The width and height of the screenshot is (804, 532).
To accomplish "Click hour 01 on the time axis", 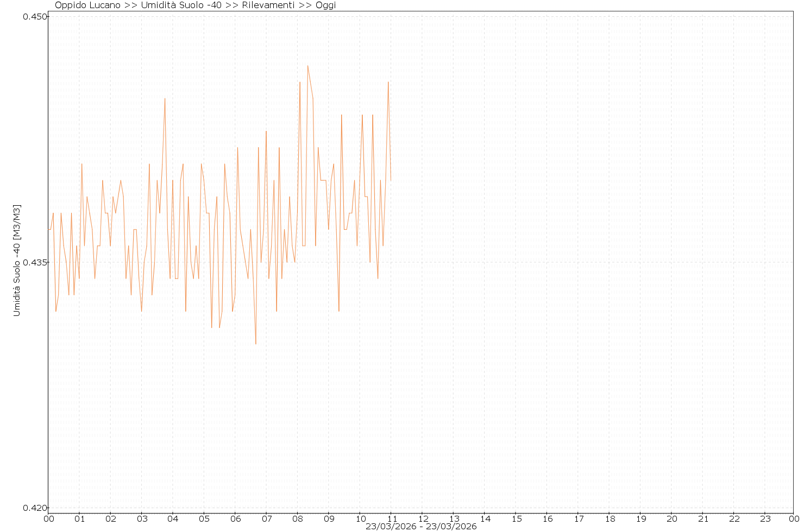I will (x=79, y=518).
